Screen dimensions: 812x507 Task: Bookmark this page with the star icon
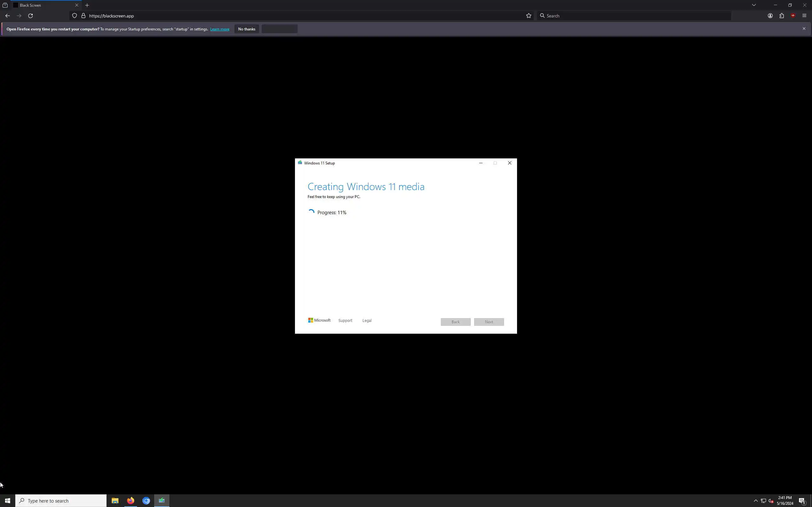pos(528,16)
